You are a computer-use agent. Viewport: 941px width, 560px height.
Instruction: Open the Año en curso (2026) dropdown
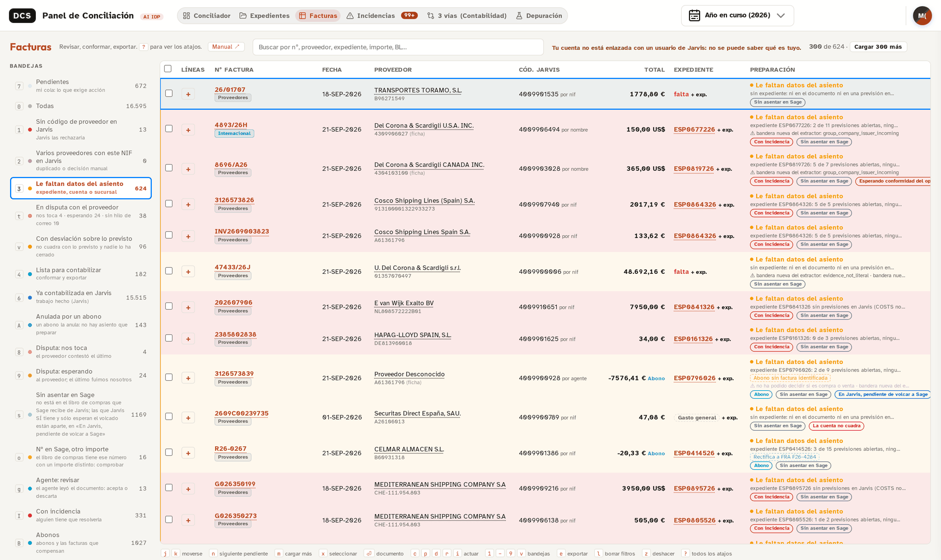737,16
